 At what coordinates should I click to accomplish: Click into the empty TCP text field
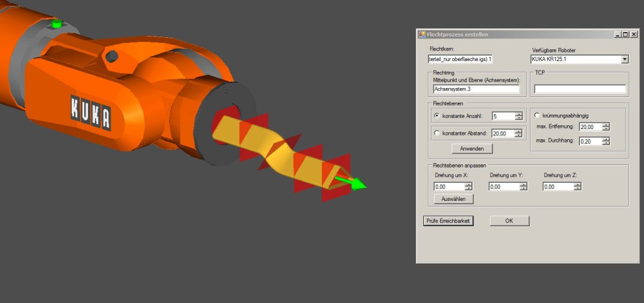coord(580,89)
